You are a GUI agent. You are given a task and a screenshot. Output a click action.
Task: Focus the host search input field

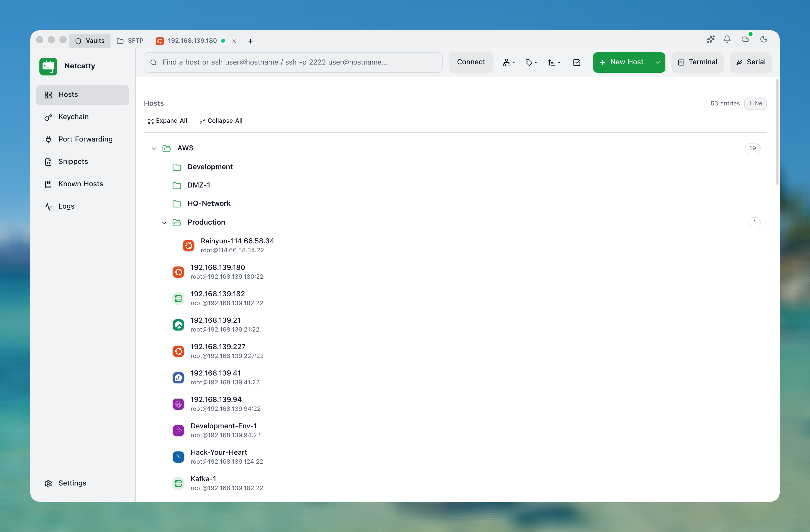pyautogui.click(x=293, y=62)
